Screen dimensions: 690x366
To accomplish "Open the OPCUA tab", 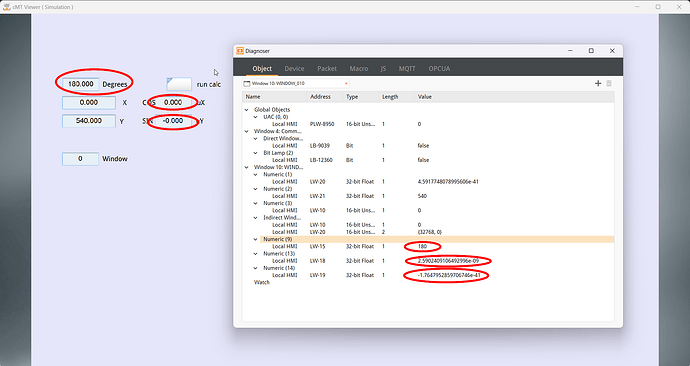I will 439,69.
